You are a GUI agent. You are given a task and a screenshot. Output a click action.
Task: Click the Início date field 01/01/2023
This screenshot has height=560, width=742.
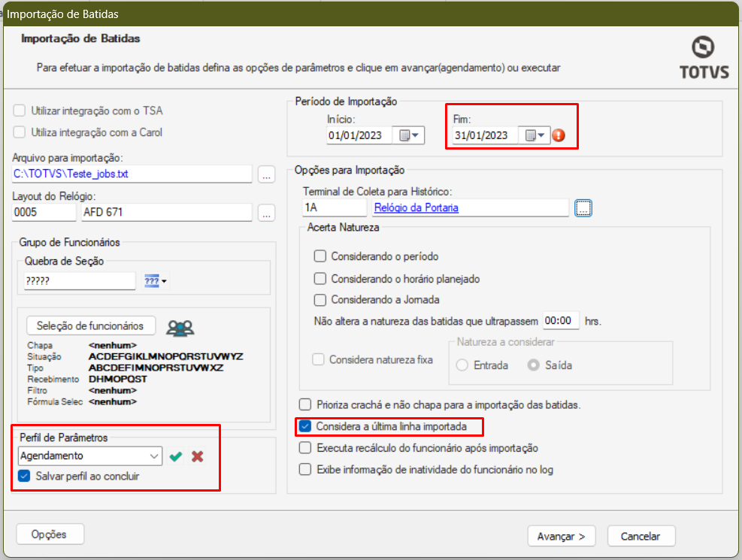(x=359, y=135)
